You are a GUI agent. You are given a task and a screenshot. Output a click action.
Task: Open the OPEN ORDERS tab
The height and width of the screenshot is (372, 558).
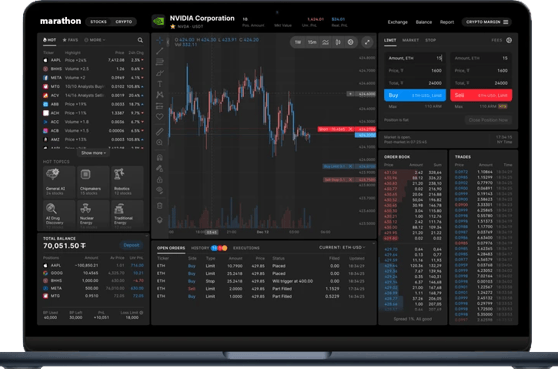click(171, 248)
